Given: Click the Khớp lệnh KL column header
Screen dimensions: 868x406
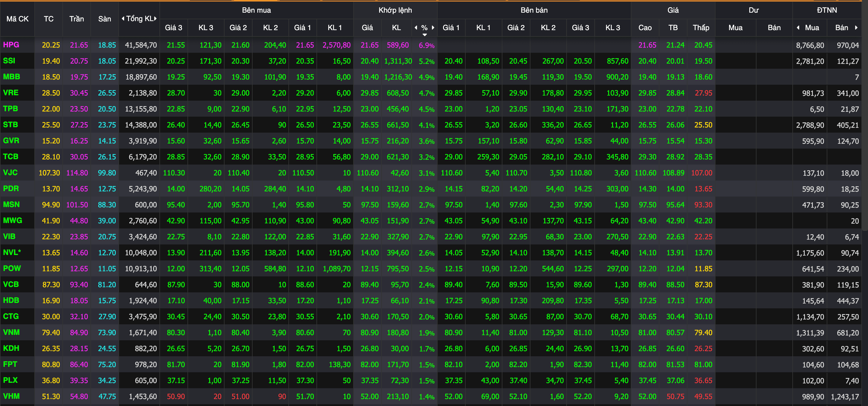Looking at the screenshot, I should pyautogui.click(x=396, y=28).
